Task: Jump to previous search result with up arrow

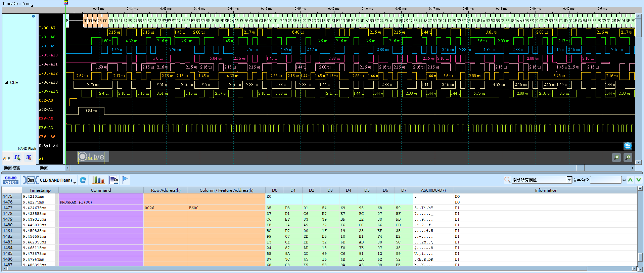Action: coord(630,180)
